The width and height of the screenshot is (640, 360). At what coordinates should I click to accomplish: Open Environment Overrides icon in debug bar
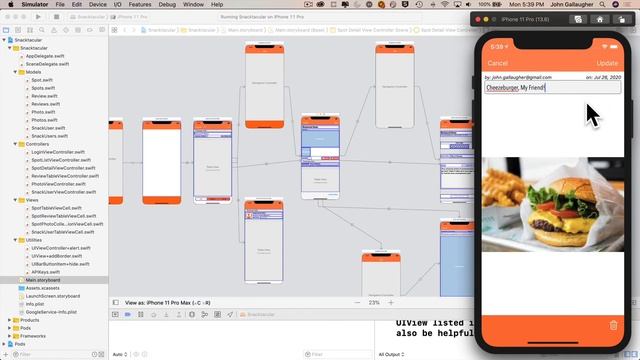tap(218, 314)
